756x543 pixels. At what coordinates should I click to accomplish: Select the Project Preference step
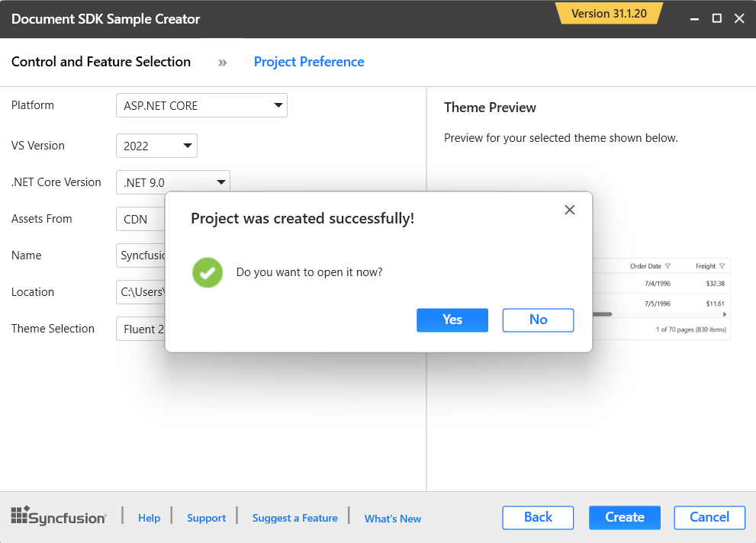pyautogui.click(x=308, y=62)
